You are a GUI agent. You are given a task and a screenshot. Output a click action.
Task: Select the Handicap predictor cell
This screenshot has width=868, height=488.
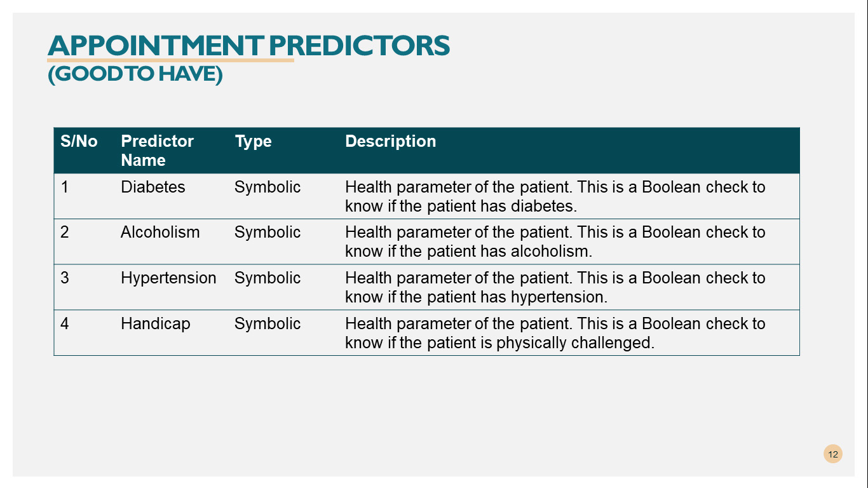point(156,324)
